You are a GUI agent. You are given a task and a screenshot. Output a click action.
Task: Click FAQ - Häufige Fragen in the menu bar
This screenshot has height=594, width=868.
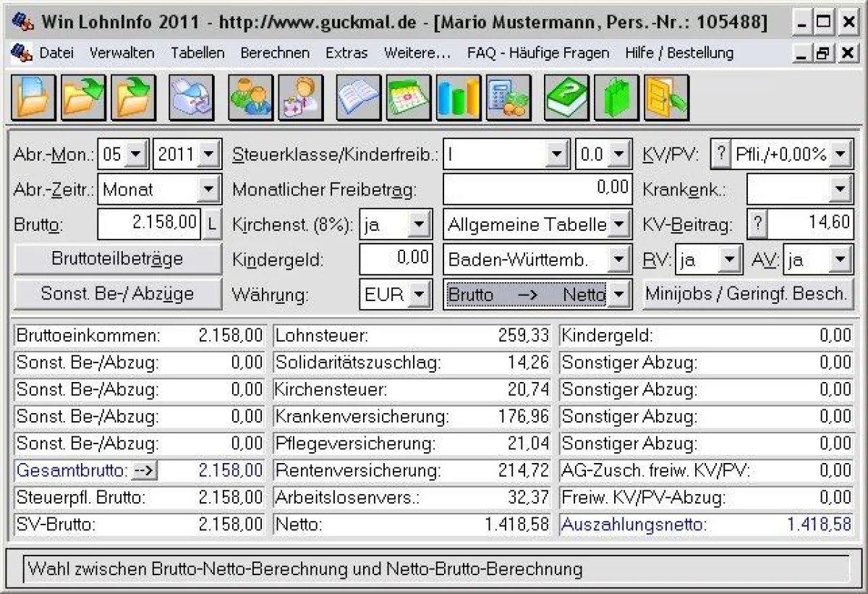tap(537, 52)
